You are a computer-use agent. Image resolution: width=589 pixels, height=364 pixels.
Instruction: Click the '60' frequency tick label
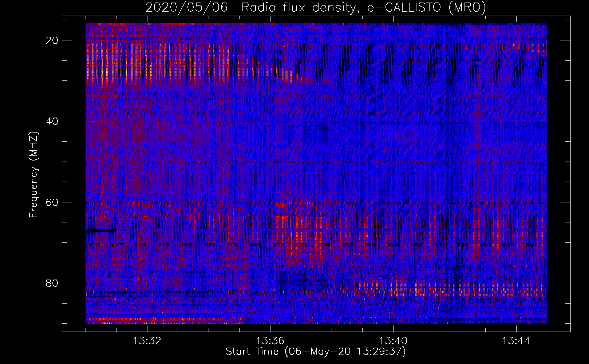[52, 202]
